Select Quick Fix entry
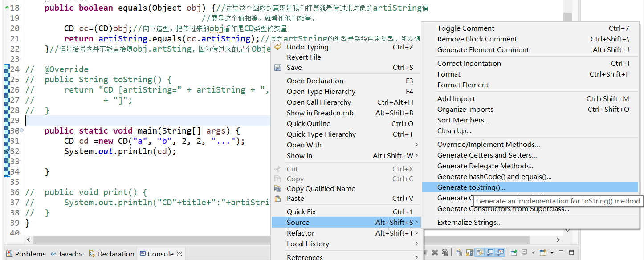Image resolution: width=644 pixels, height=260 pixels. click(346, 212)
